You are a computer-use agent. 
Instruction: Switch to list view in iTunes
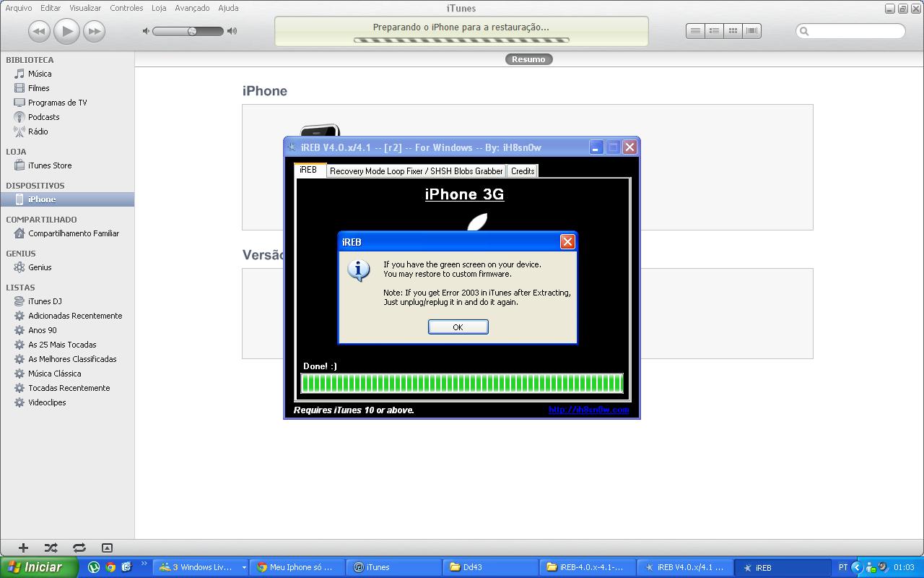[x=695, y=31]
